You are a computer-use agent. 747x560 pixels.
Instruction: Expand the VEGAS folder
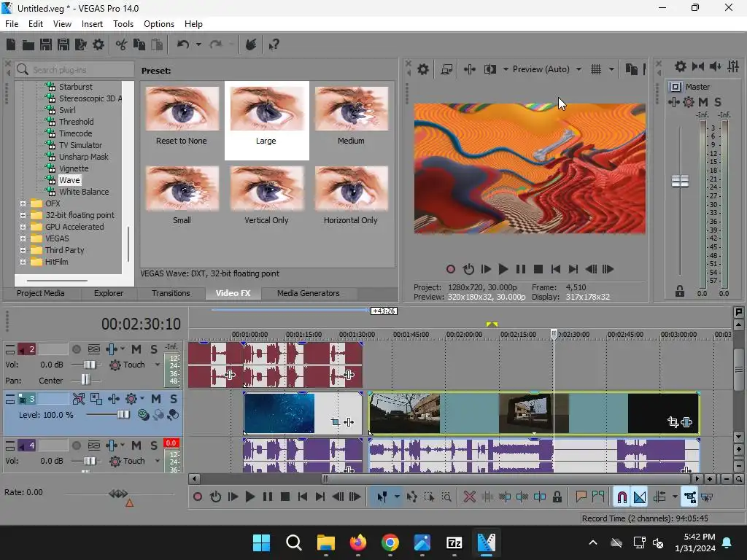tap(23, 238)
